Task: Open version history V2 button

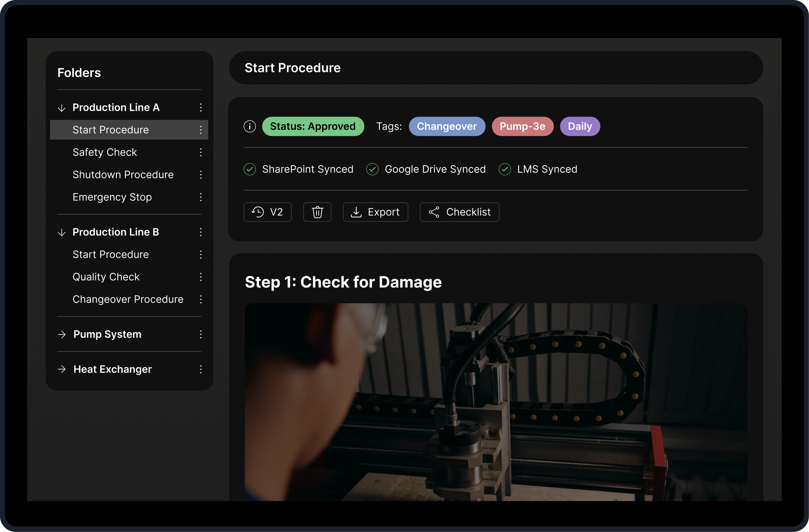Action: [x=268, y=212]
